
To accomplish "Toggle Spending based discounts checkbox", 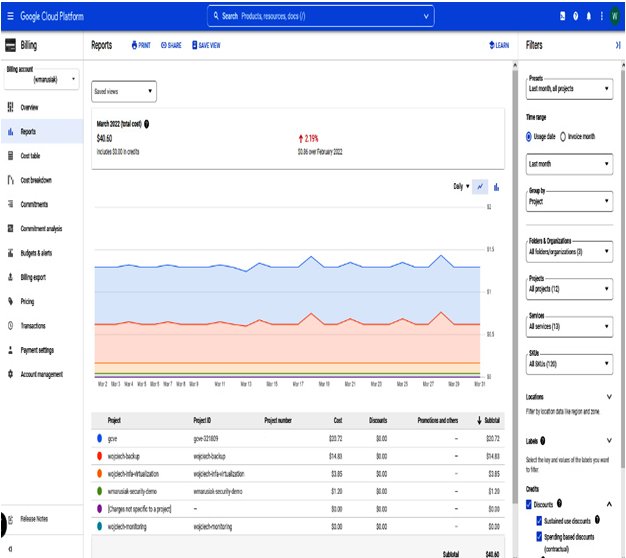I will tap(539, 536).
